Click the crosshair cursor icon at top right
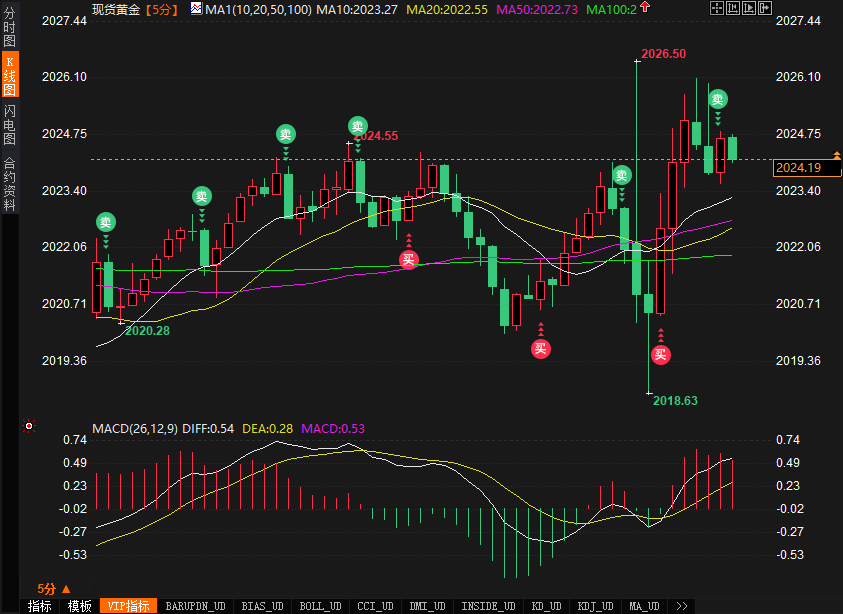Viewport: 843px width, 614px height. point(717,8)
